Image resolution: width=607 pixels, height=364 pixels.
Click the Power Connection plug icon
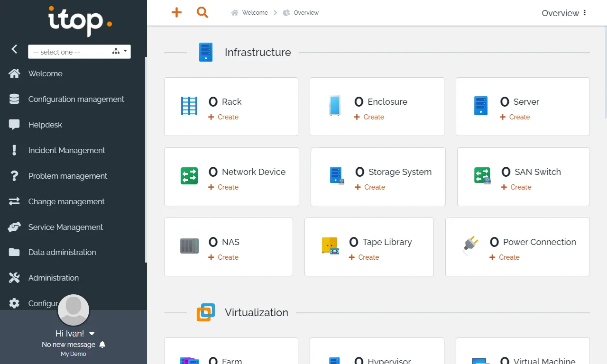(470, 245)
